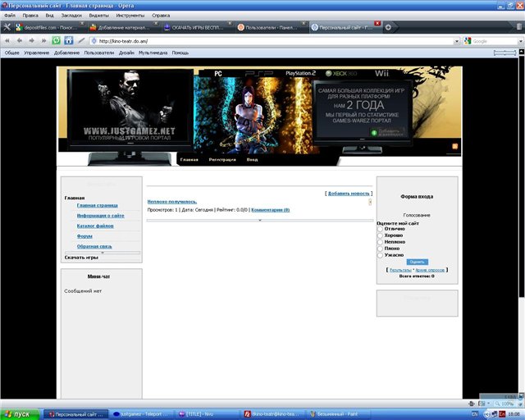The height and width of the screenshot is (420, 525).
Task: Go forward with the Forward arrow
Action: tap(31, 41)
